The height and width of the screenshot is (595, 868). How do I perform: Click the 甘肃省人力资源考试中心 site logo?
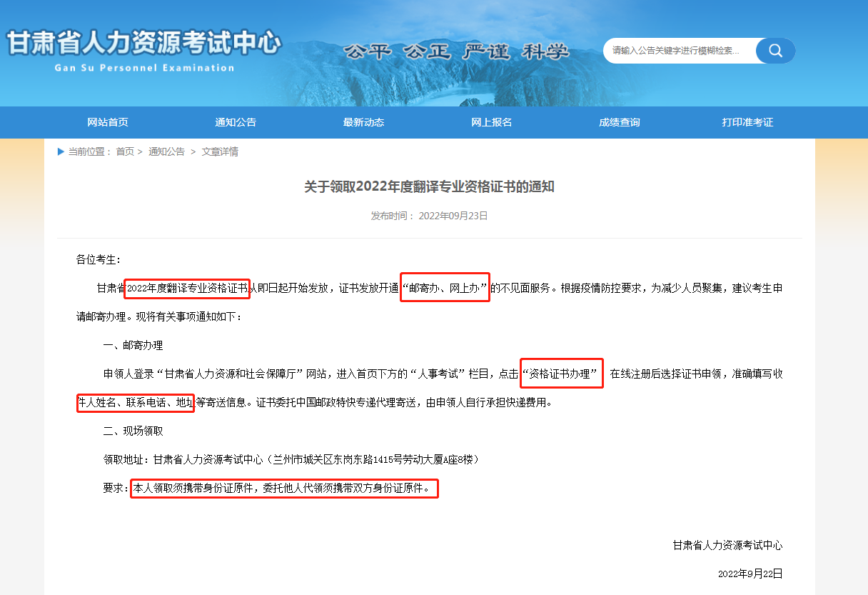pyautogui.click(x=143, y=43)
